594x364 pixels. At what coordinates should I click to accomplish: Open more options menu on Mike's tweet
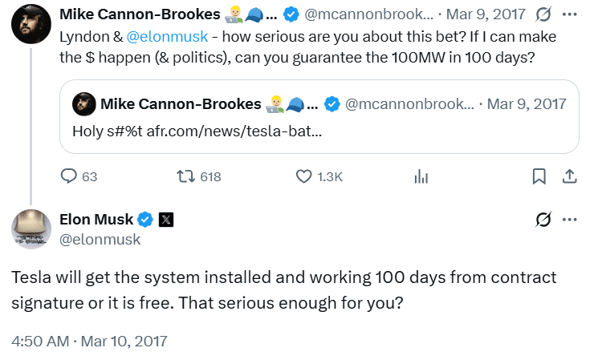(569, 14)
